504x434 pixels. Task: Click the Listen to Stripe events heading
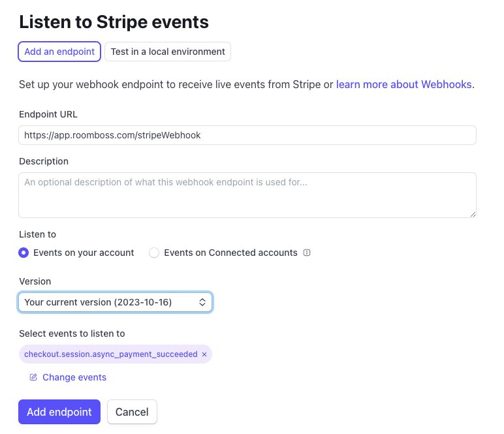point(114,22)
